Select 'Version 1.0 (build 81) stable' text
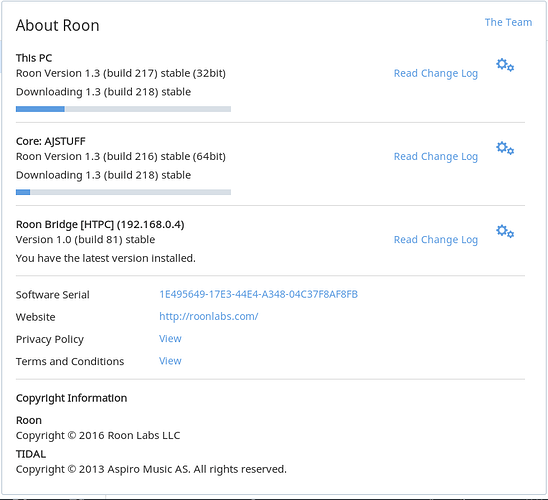Viewport: 548px width, 500px height. click(x=86, y=240)
